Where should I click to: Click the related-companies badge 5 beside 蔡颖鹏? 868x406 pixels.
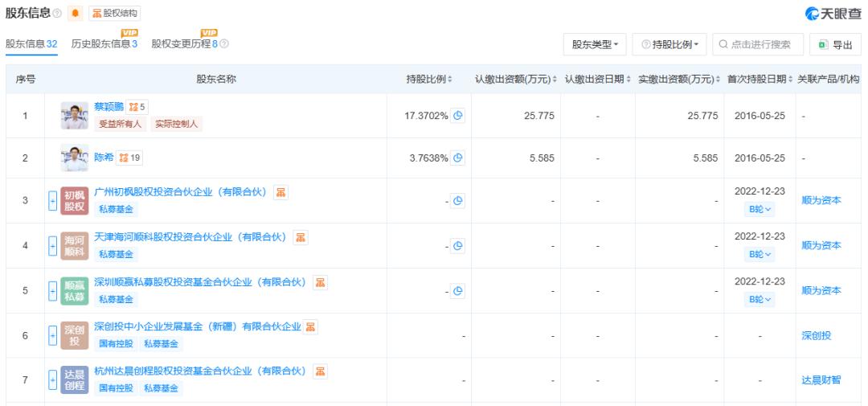point(137,107)
